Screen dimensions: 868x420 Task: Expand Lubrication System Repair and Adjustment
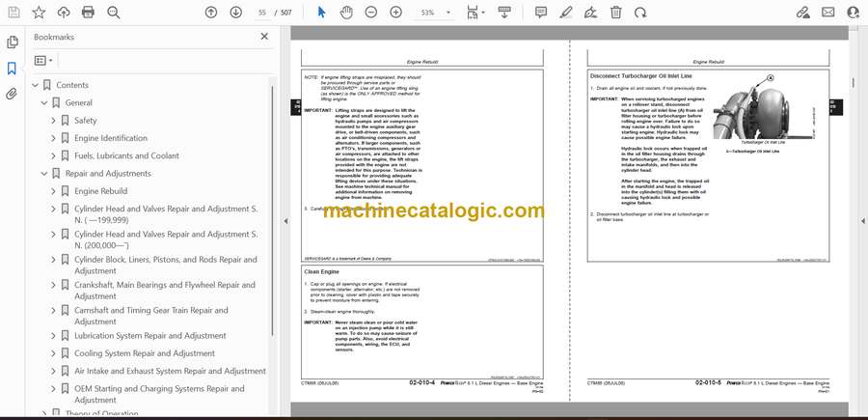pyautogui.click(x=53, y=336)
